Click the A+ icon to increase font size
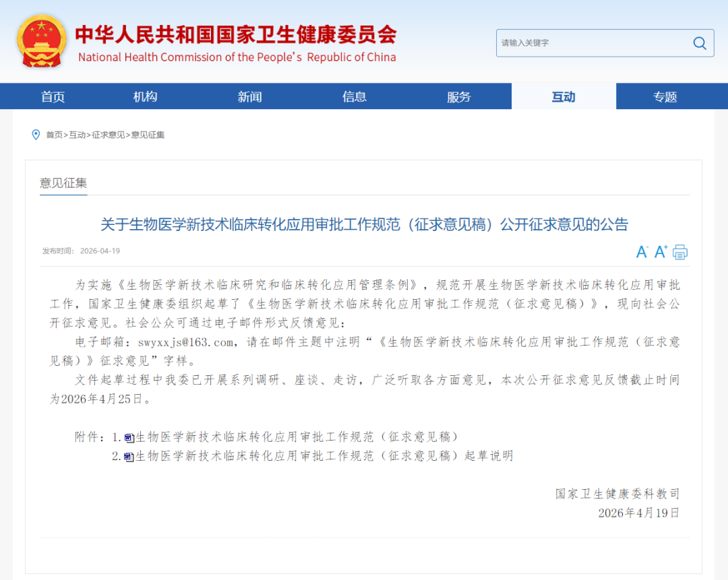The image size is (728, 580). [x=659, y=251]
